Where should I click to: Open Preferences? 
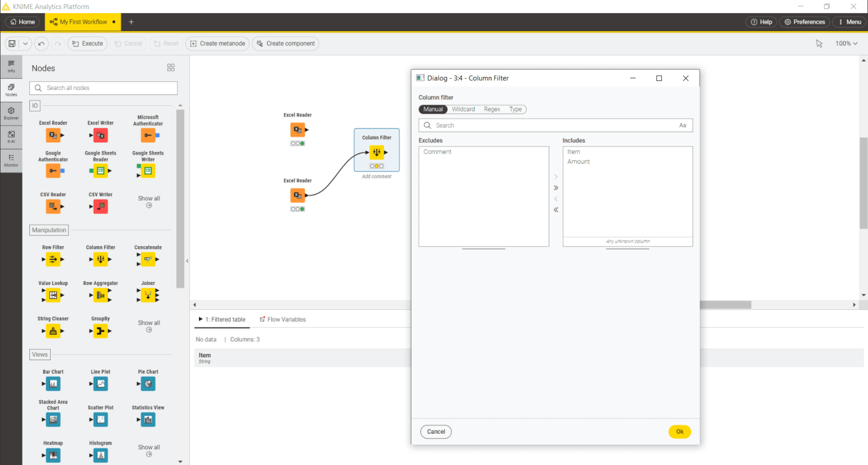point(804,22)
